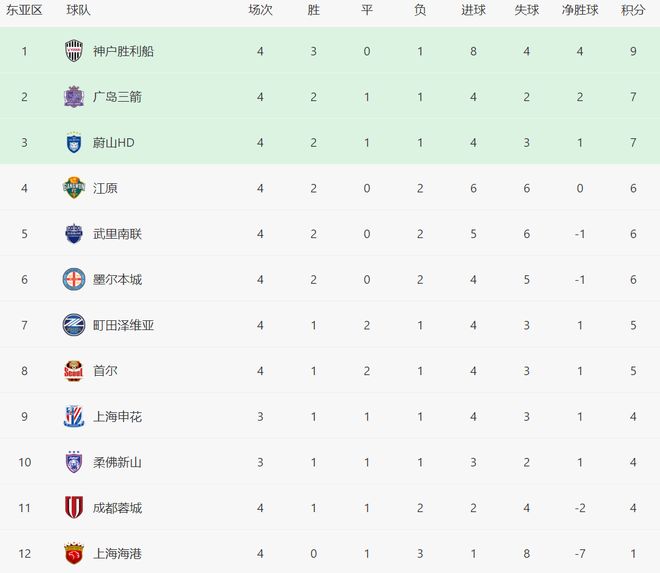660x573 pixels.
Task: Click the 东亚区 header label
Action: (25, 10)
